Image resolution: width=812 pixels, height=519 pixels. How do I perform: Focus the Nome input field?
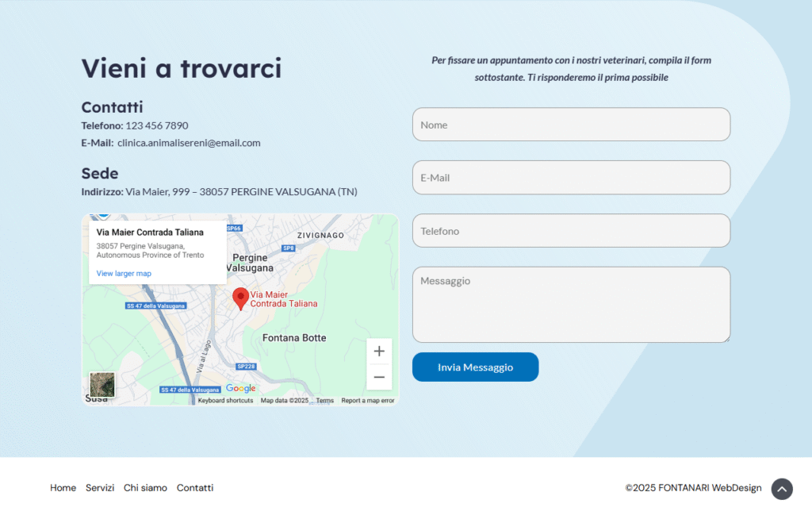click(571, 125)
